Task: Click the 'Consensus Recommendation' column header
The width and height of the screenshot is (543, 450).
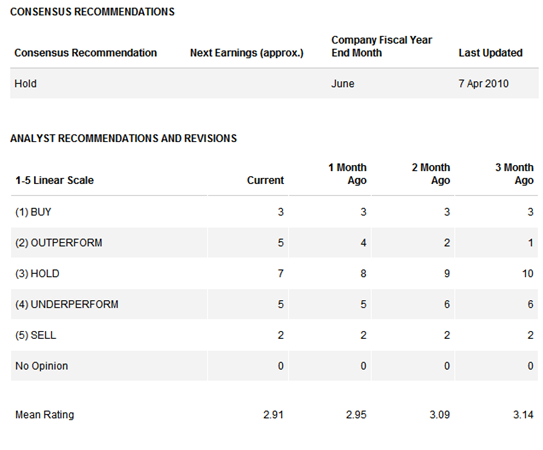Action: (x=86, y=53)
